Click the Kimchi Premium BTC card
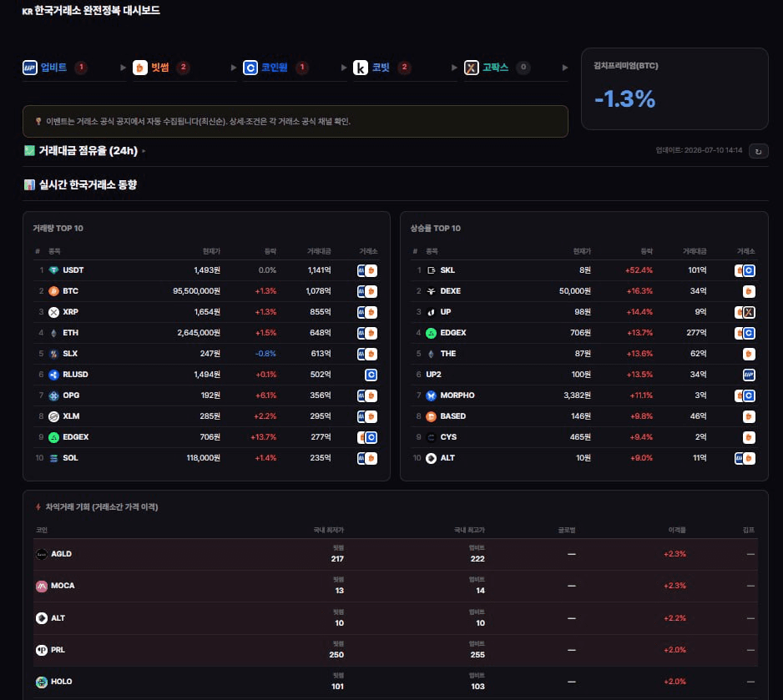Image resolution: width=783 pixels, height=700 pixels. click(x=674, y=88)
